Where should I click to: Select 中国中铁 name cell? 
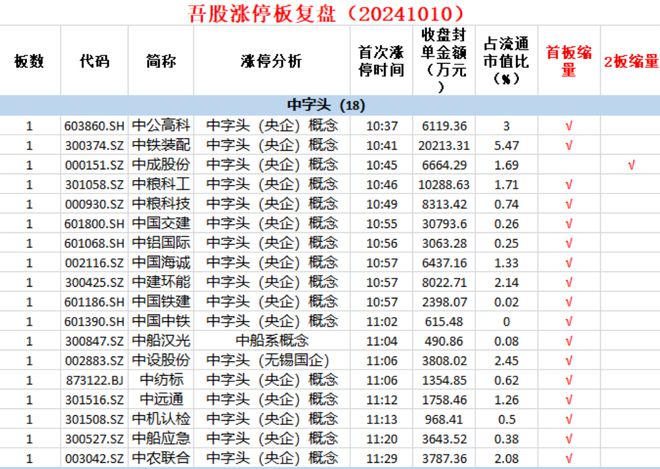click(161, 321)
